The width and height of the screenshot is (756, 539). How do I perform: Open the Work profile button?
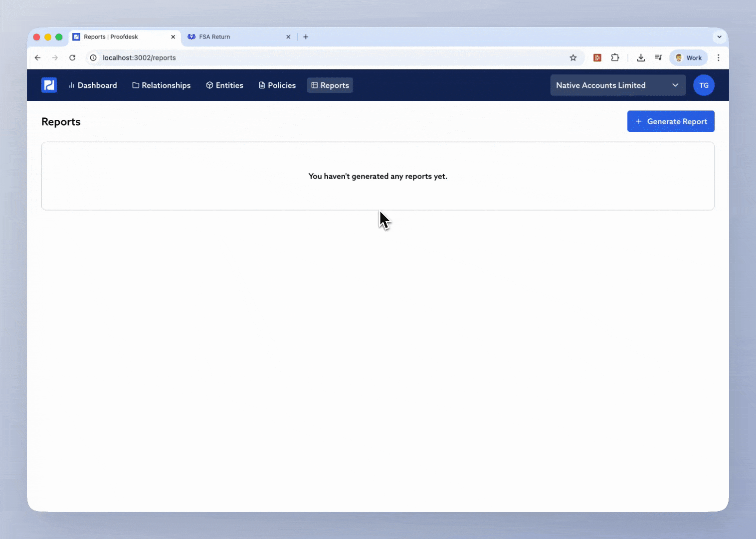[x=688, y=58]
